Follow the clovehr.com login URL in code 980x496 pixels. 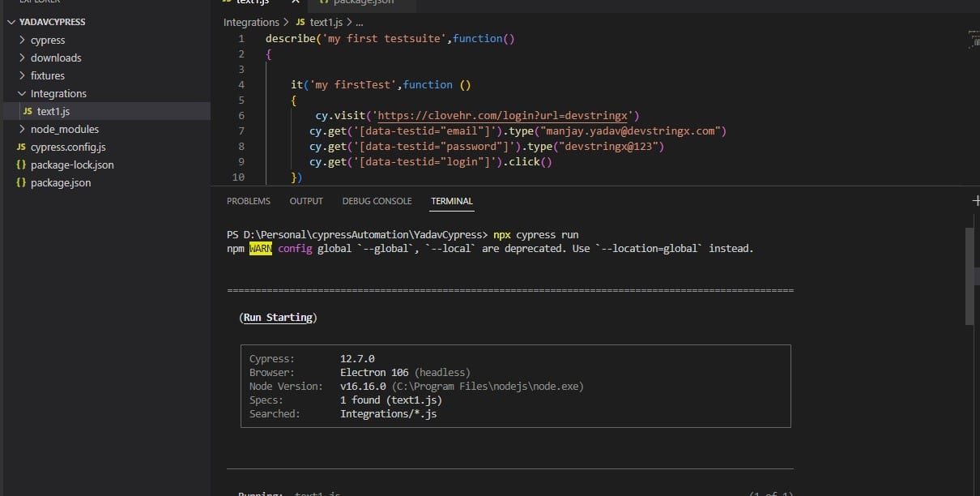tap(502, 115)
